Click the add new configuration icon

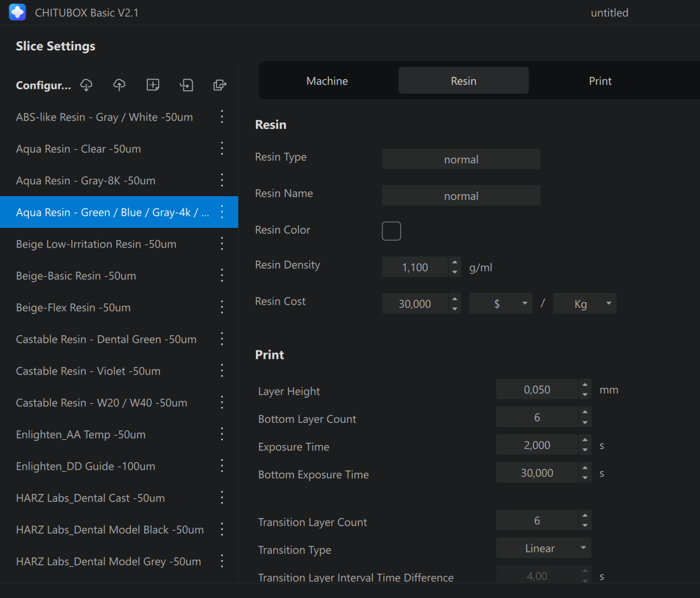(x=152, y=85)
